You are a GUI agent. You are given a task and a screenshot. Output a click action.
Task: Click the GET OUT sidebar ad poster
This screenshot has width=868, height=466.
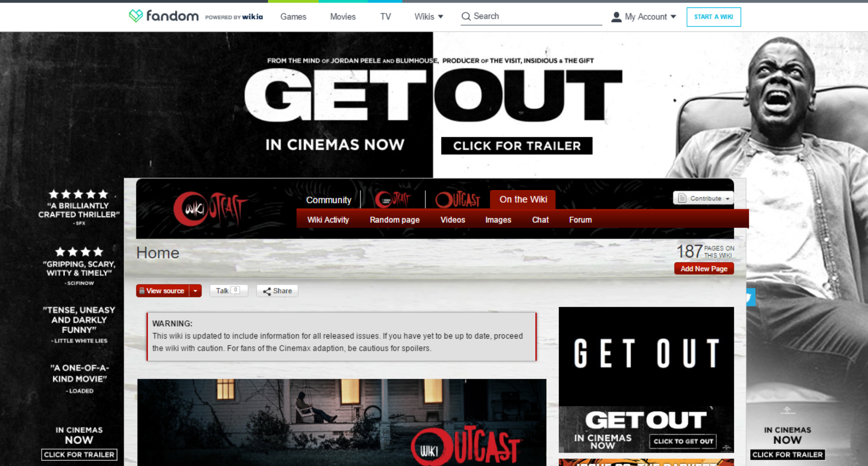pos(646,356)
